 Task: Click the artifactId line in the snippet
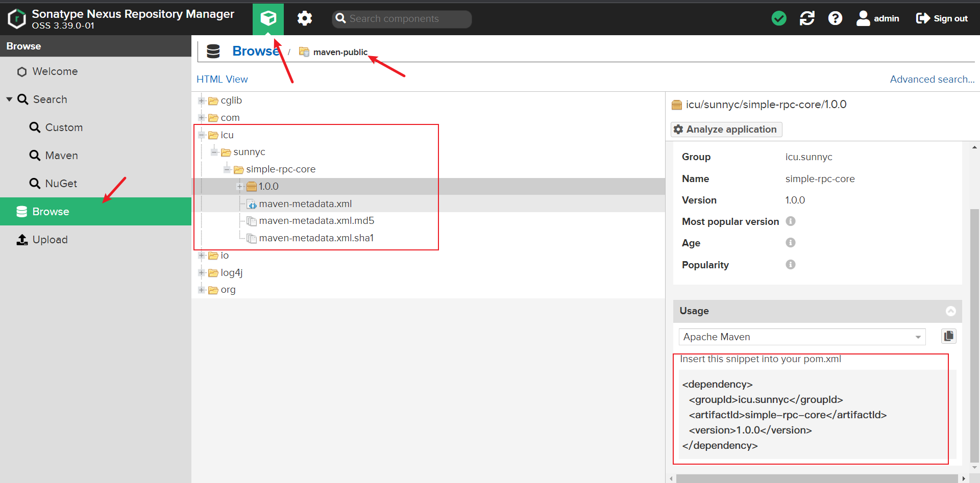788,415
